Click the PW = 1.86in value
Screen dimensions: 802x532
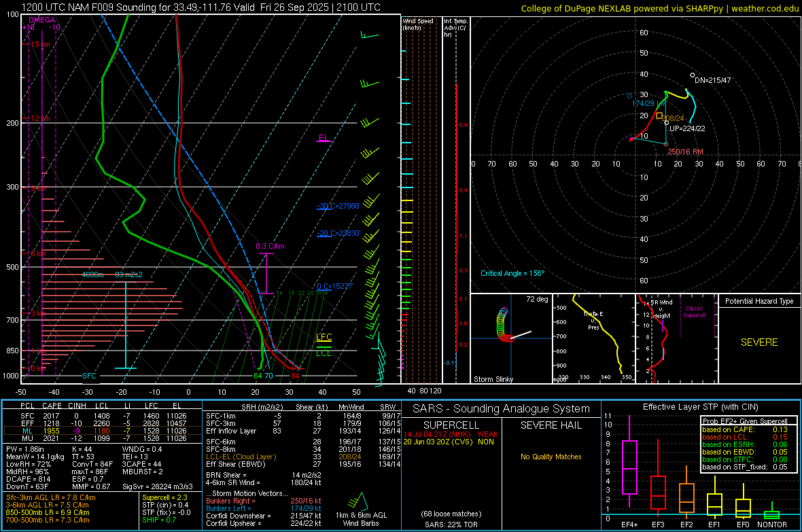tap(25, 449)
